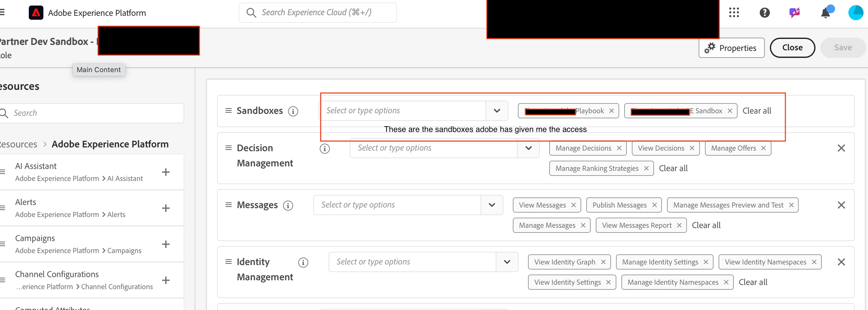
Task: Open the app switcher grid icon
Action: click(x=733, y=13)
